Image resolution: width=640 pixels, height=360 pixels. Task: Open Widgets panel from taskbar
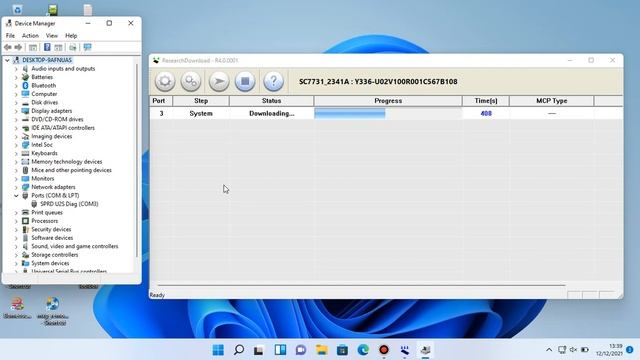pyautogui.click(x=280, y=350)
